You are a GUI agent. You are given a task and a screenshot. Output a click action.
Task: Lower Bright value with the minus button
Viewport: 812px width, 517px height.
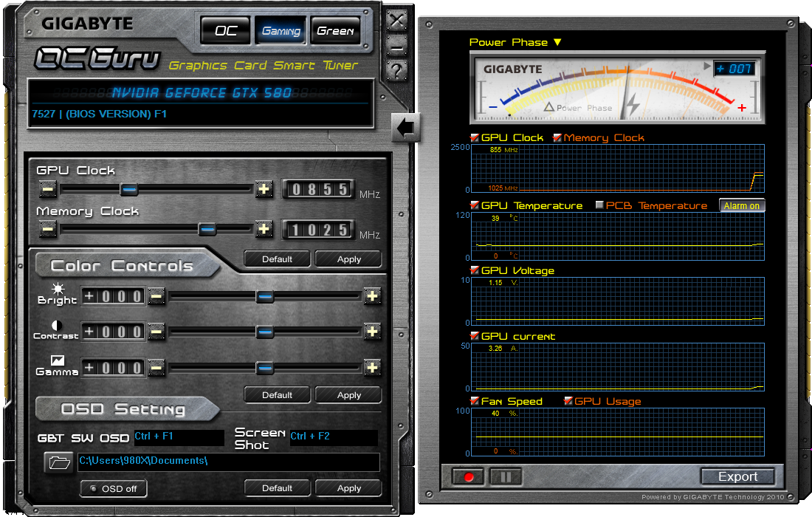pyautogui.click(x=156, y=296)
